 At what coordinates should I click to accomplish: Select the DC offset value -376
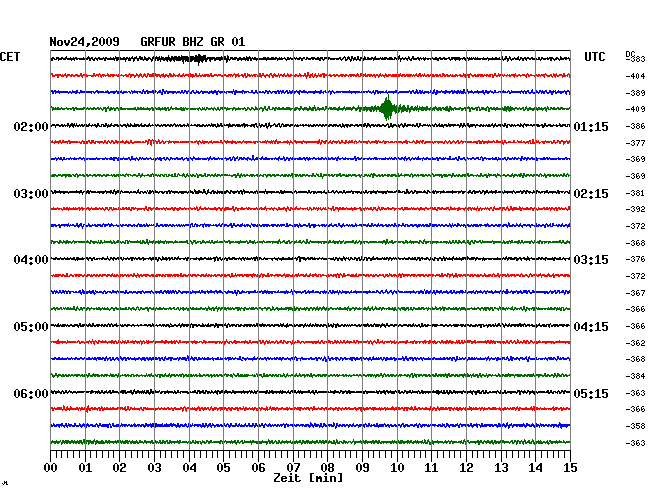tap(635, 259)
